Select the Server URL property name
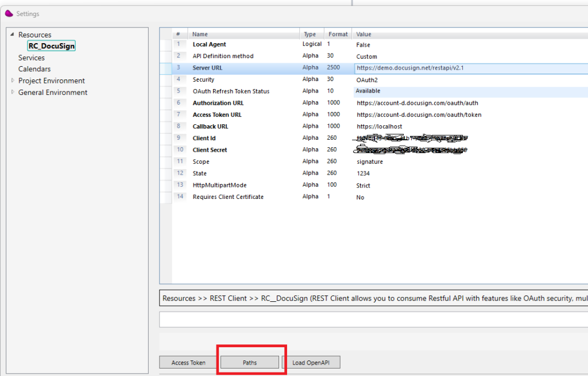Screen dimensions: 588x376 (x=207, y=68)
